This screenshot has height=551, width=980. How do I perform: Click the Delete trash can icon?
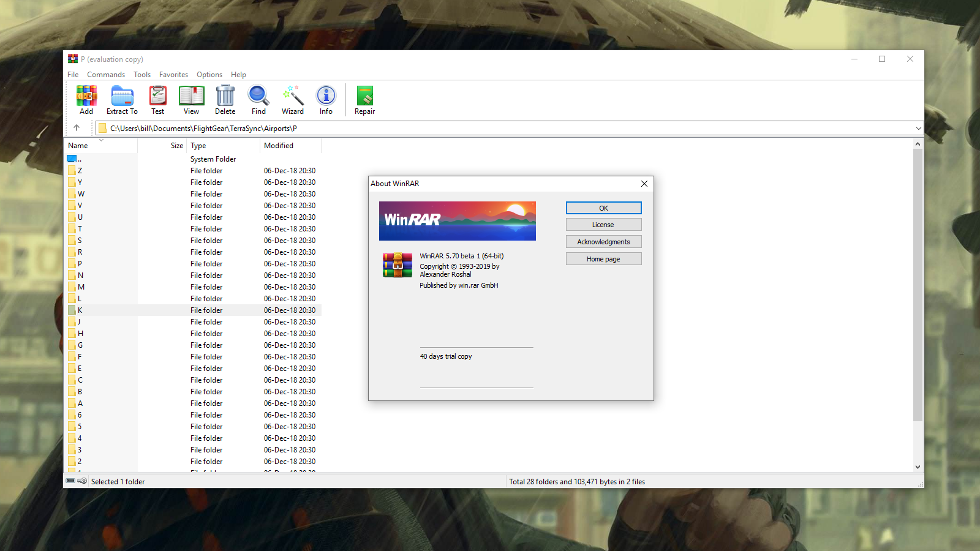225,96
